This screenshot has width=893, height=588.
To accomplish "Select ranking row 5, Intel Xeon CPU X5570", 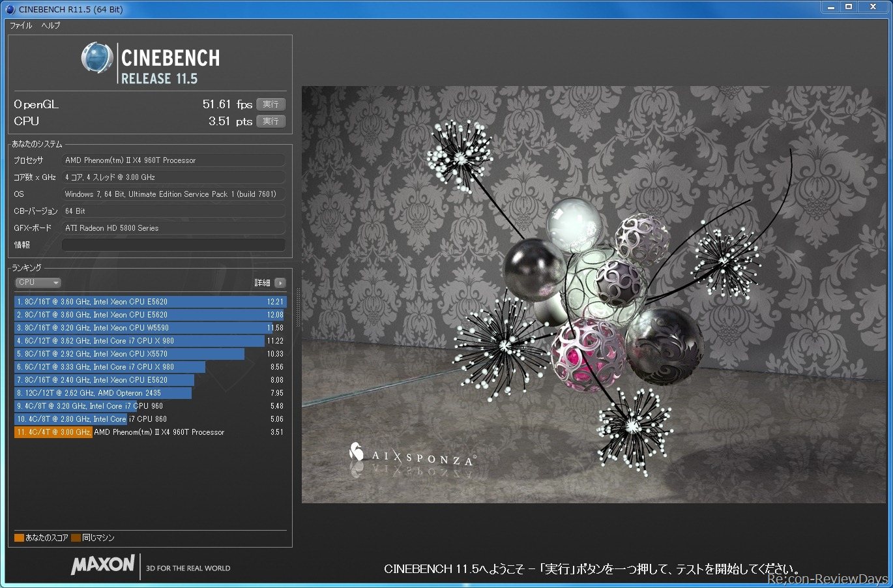I will tap(149, 354).
